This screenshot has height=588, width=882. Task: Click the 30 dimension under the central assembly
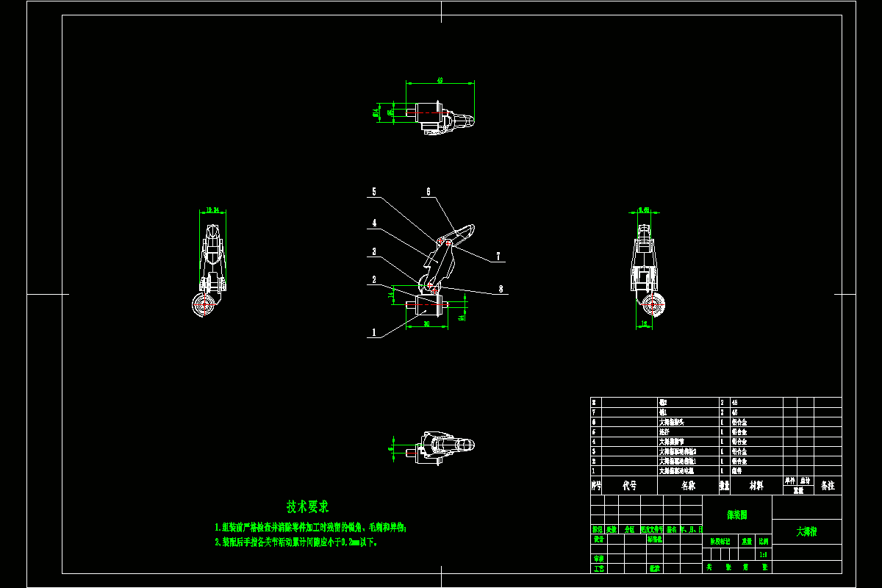point(427,324)
